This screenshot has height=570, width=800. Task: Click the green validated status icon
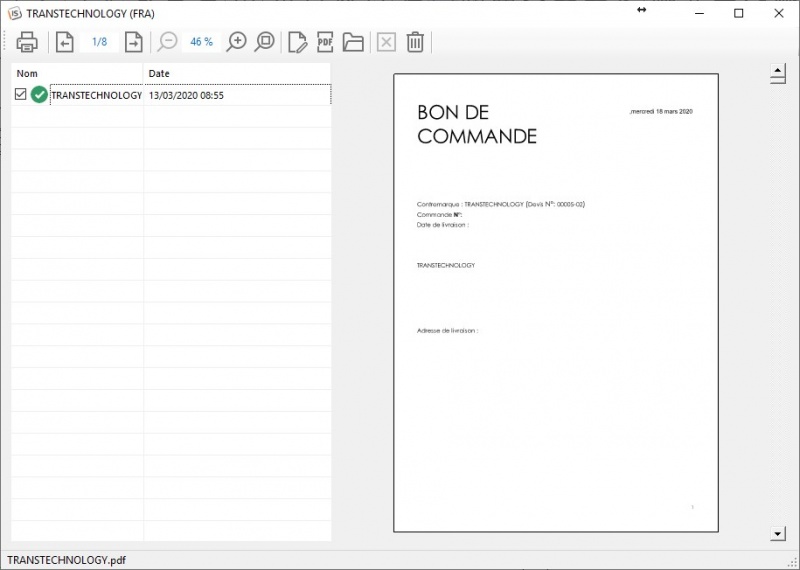(x=39, y=95)
